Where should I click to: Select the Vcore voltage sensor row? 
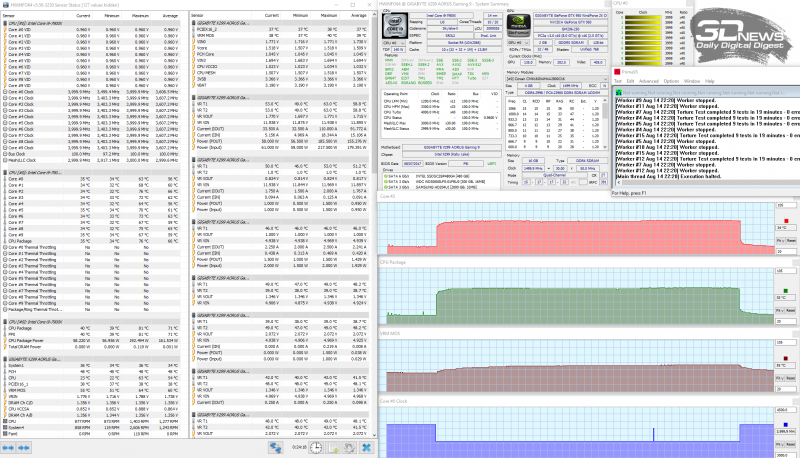pyautogui.click(x=281, y=48)
